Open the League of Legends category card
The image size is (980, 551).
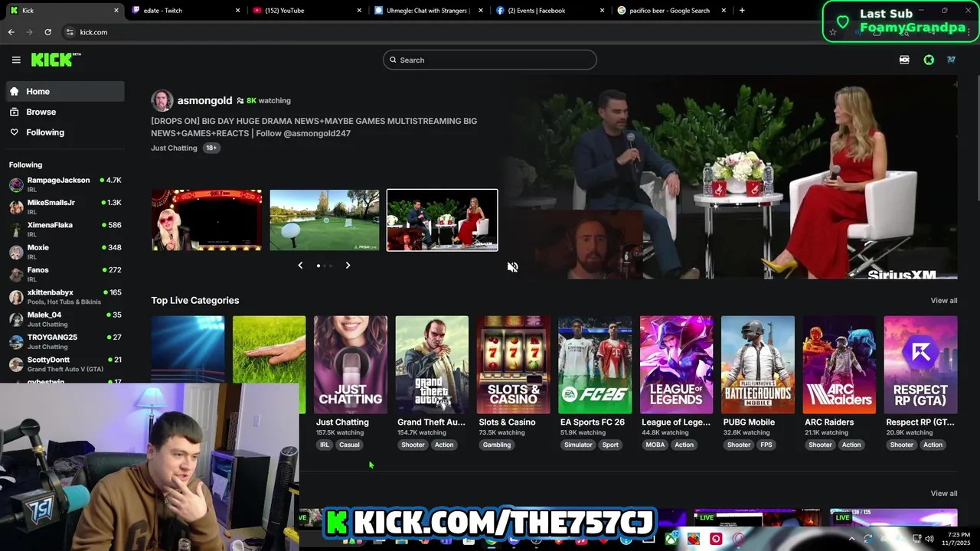click(676, 365)
